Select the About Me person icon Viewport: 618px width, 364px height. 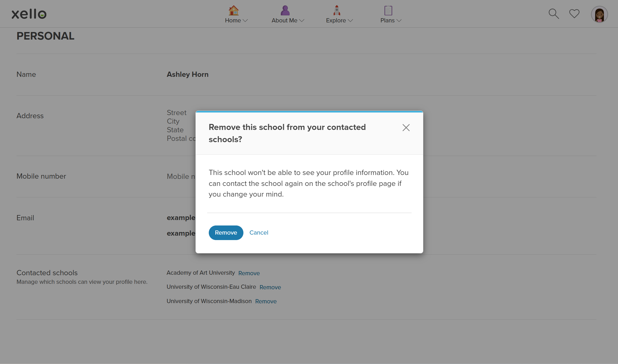coord(285,10)
